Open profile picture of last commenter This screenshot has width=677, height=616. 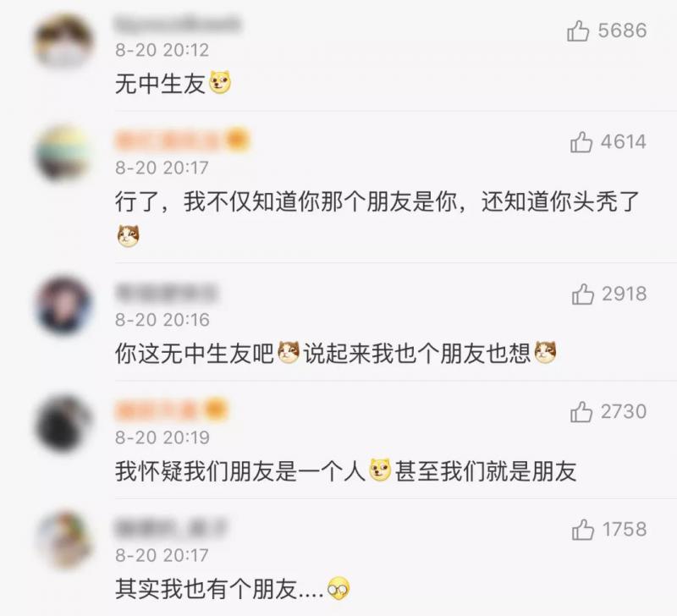pyautogui.click(x=64, y=541)
